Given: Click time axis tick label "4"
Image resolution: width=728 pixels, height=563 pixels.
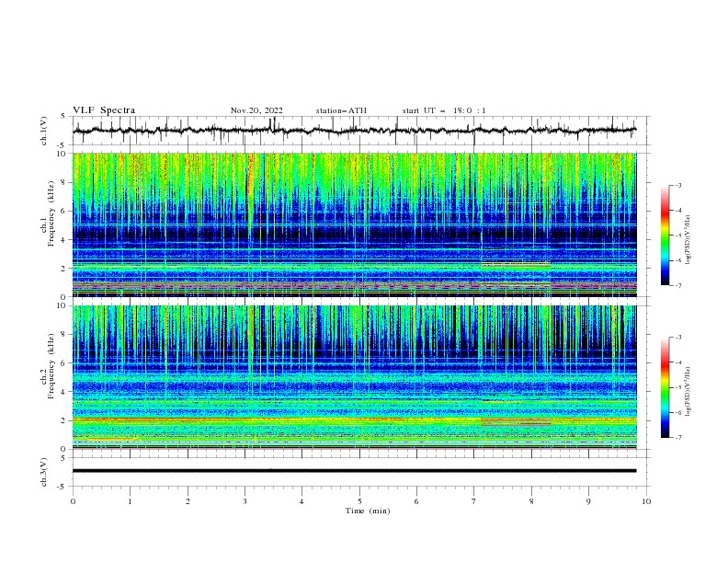Looking at the screenshot, I should click(x=301, y=501).
